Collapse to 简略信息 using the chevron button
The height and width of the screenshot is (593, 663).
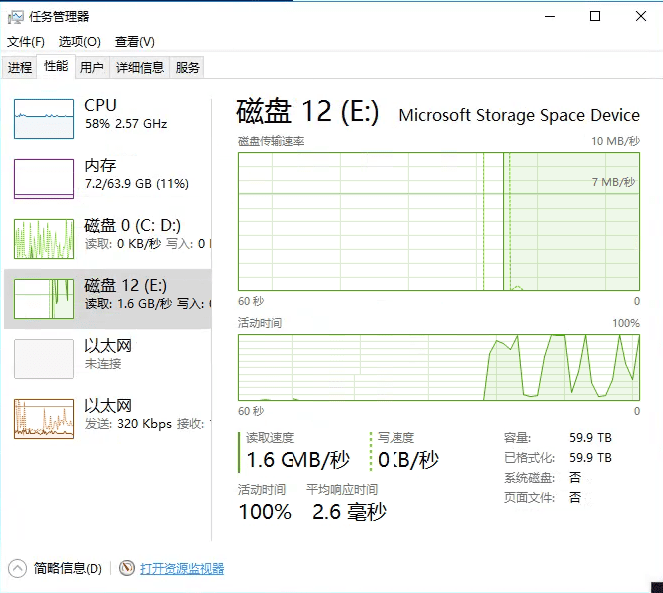tap(17, 568)
